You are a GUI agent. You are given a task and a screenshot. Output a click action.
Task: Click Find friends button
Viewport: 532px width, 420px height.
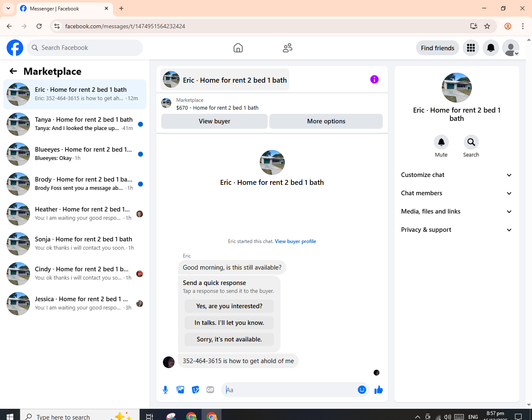coord(438,48)
